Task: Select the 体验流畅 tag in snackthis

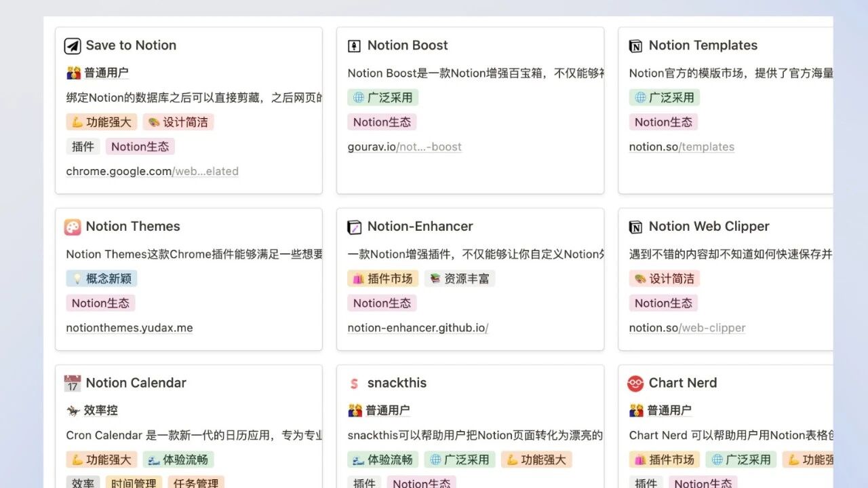Action: (383, 459)
